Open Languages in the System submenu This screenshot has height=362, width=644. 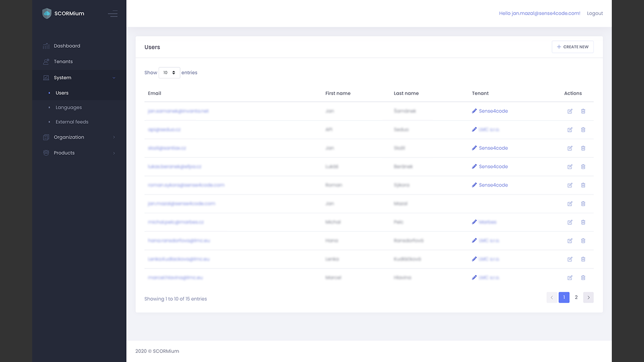[x=68, y=108]
